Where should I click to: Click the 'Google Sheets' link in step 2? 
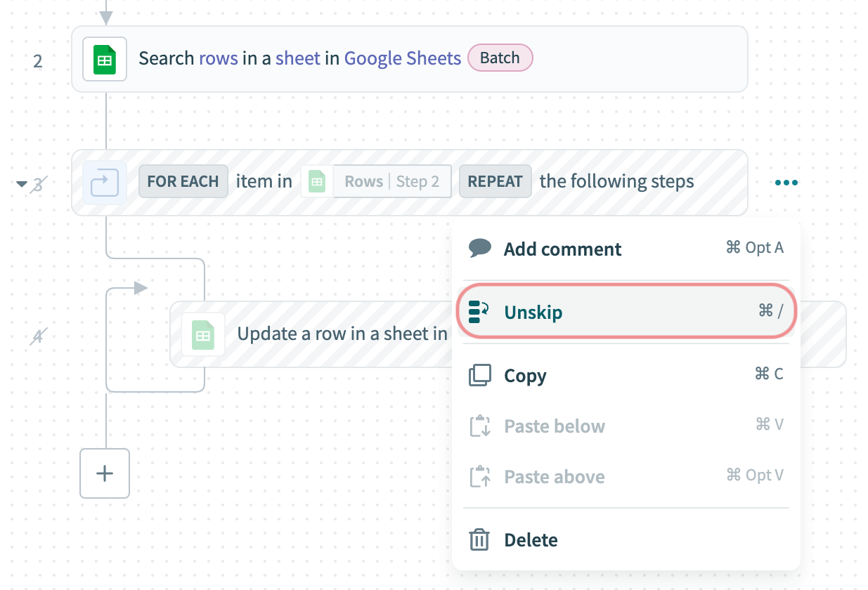402,58
